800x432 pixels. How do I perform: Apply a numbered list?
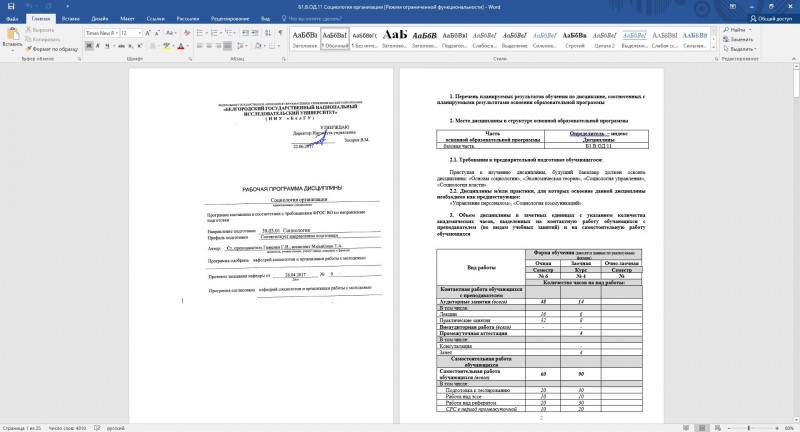pyautogui.click(x=215, y=33)
